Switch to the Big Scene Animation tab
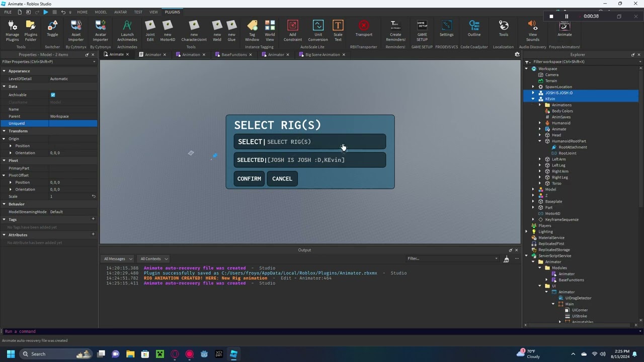The height and width of the screenshot is (362, 644). pos(322,55)
